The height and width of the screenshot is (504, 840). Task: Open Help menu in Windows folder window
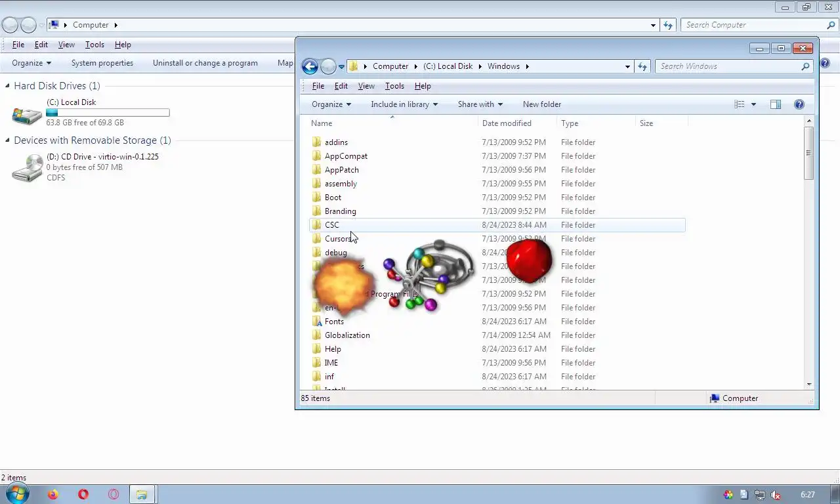tap(423, 86)
